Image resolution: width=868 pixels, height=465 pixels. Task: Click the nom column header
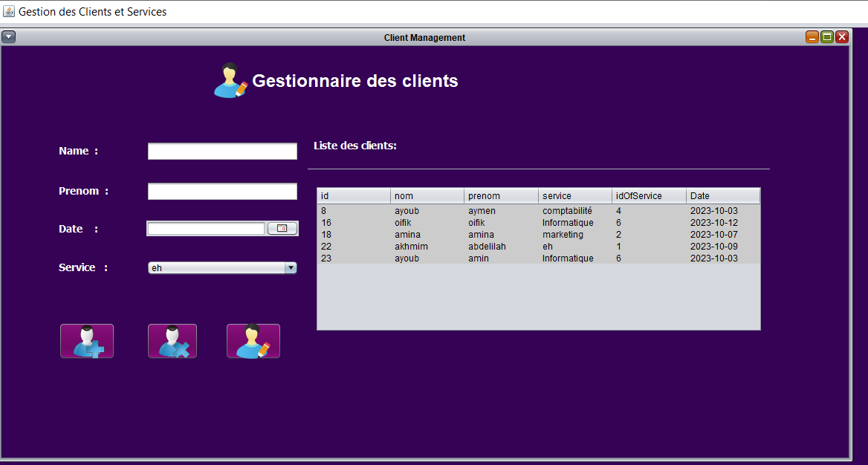tap(427, 196)
